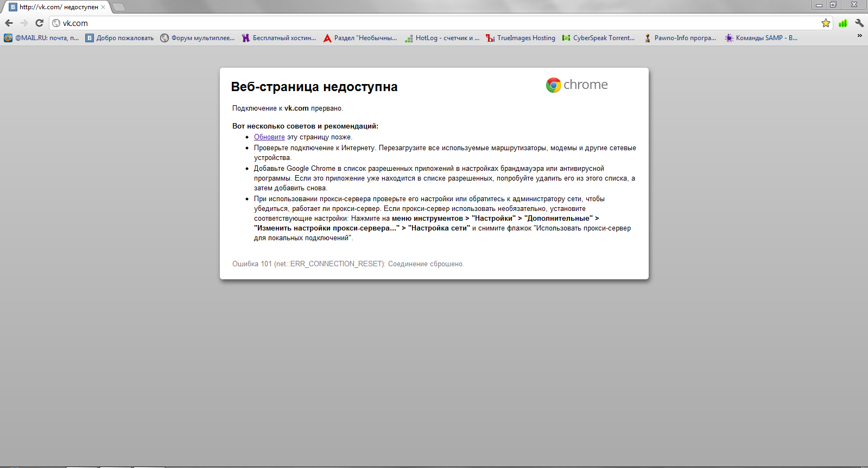The height and width of the screenshot is (468, 868).
Task: Click the address bar showing vk.com
Action: point(440,23)
